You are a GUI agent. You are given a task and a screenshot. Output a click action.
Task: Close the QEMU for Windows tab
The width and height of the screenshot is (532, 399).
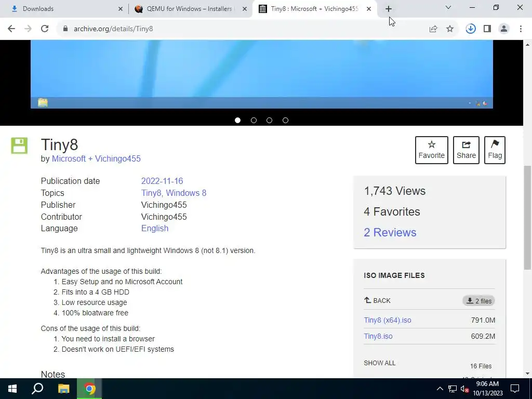point(245,9)
